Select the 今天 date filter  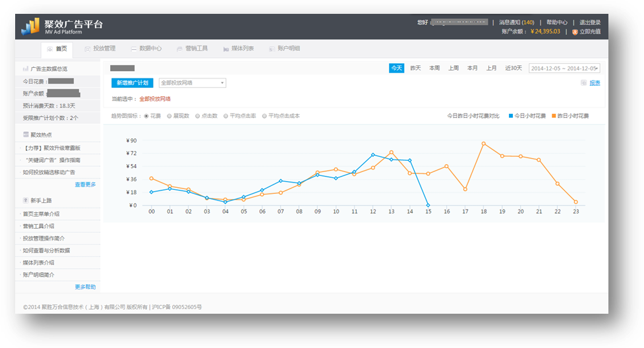[x=396, y=68]
